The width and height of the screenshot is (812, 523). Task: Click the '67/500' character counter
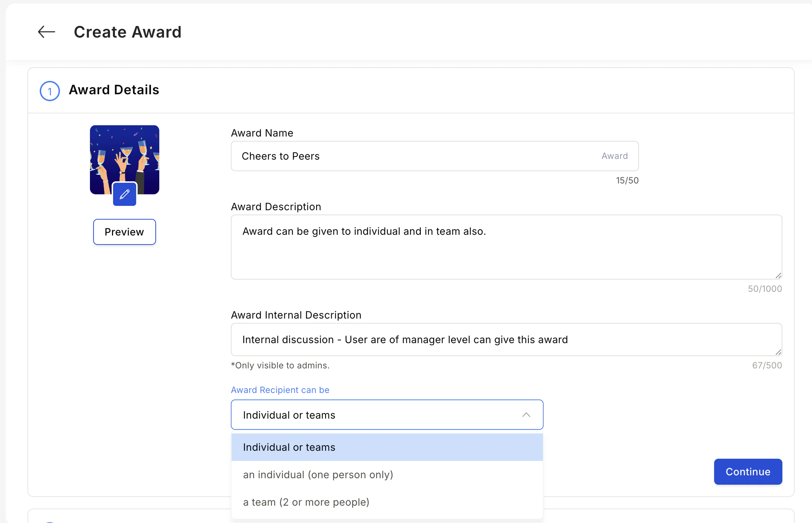coord(767,366)
